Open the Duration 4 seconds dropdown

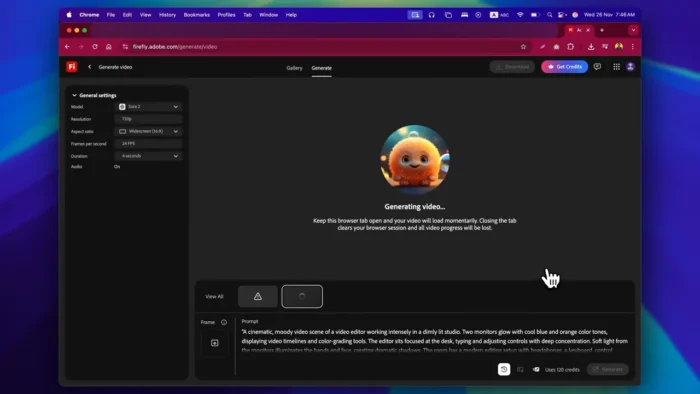coord(149,156)
